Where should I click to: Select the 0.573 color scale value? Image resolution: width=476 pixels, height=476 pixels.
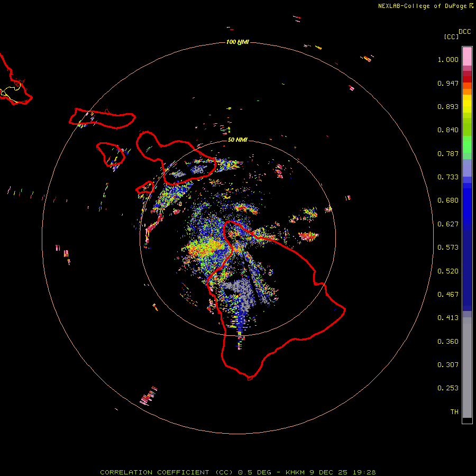tap(448, 248)
